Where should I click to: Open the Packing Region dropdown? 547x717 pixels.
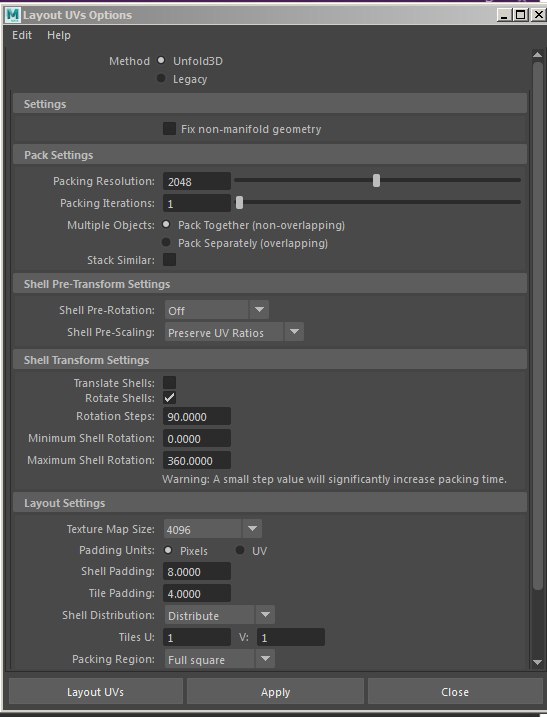tap(220, 659)
